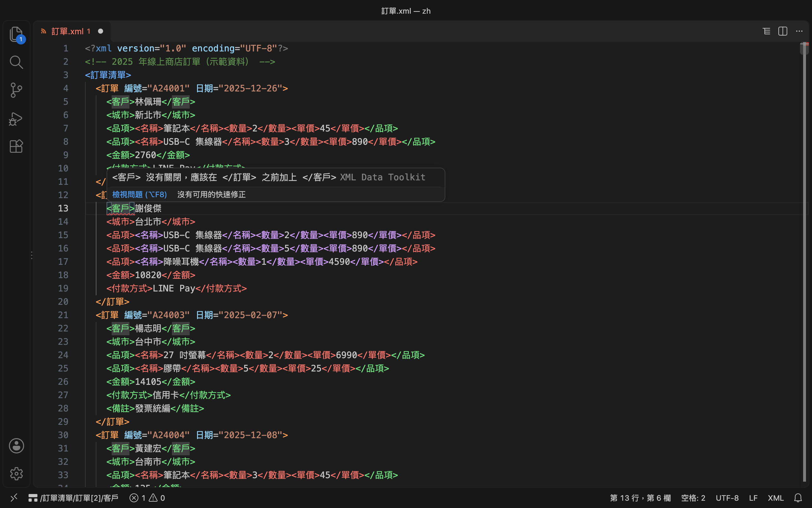Open the notifications bell
Viewport: 812px width, 508px height.
[798, 498]
